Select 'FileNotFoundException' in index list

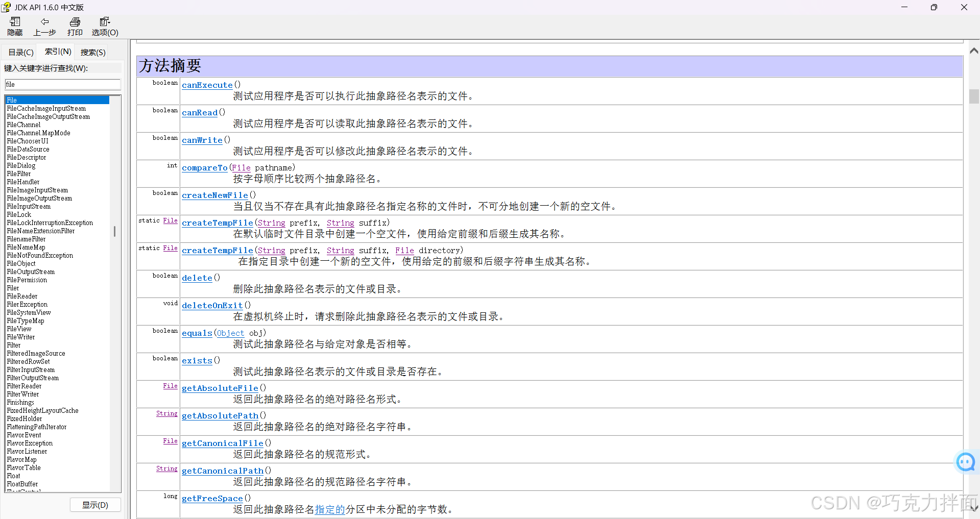point(40,255)
